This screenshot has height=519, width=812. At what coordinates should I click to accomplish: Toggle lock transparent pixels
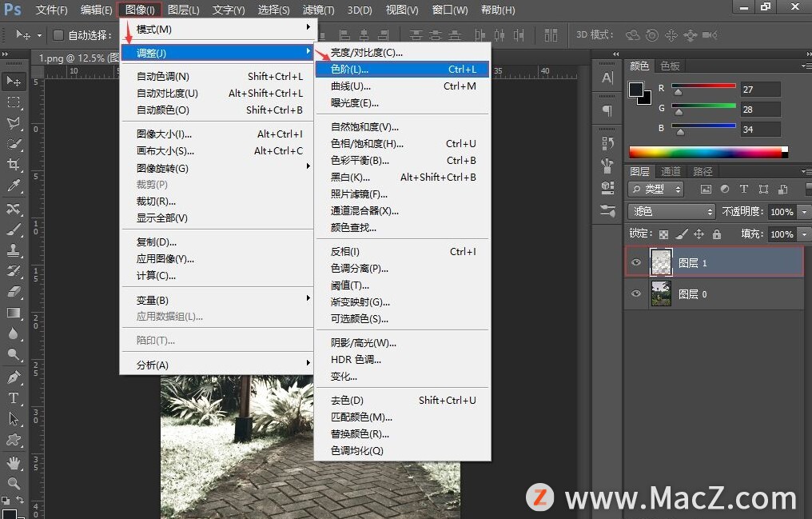tap(663, 234)
